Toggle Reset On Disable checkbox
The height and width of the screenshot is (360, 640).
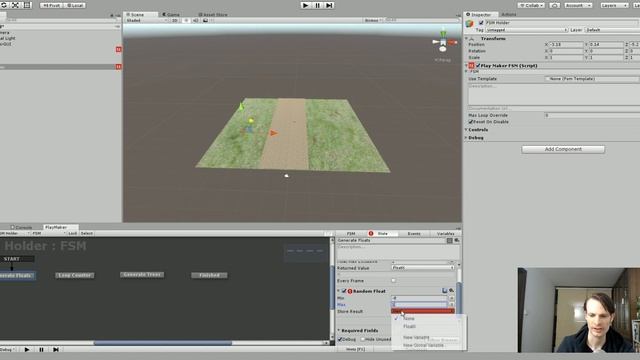(471, 122)
